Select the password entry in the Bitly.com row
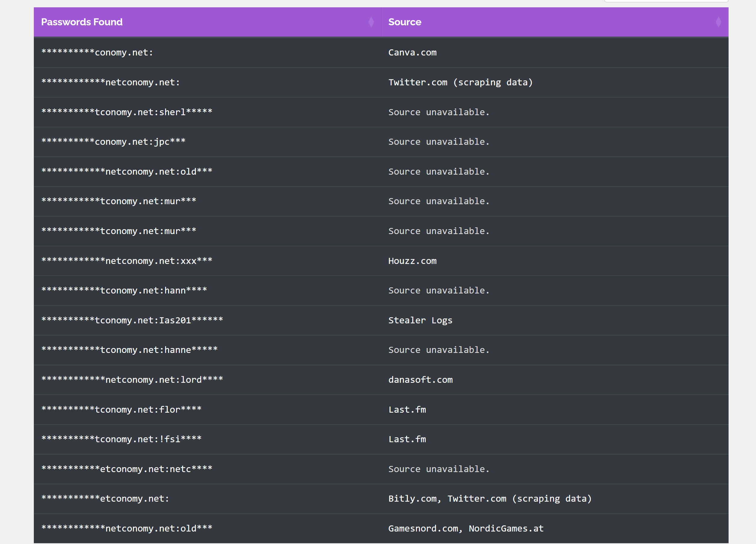Image resolution: width=756 pixels, height=544 pixels. 105,499
